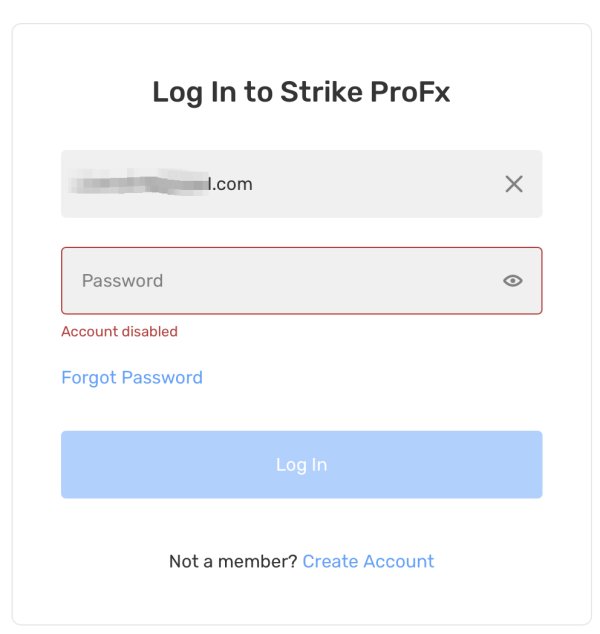600x634 pixels.
Task: Start password recovery via Forgot Password
Action: (132, 378)
